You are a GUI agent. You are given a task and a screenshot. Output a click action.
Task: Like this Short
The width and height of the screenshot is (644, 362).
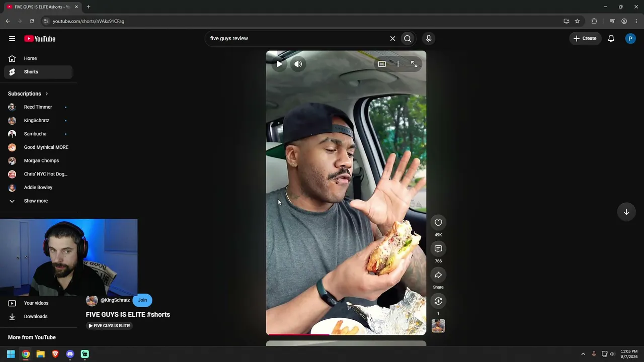click(438, 223)
